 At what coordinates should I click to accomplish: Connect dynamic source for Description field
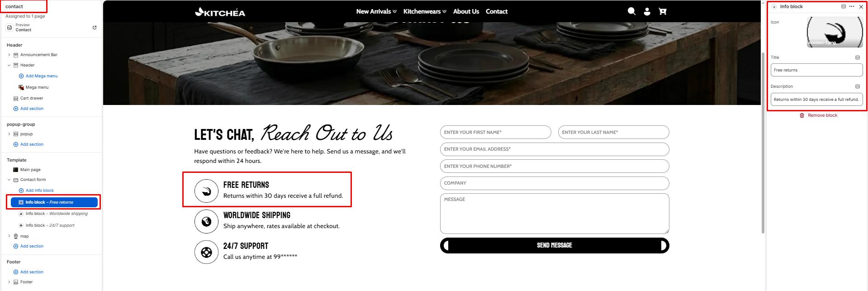click(857, 86)
